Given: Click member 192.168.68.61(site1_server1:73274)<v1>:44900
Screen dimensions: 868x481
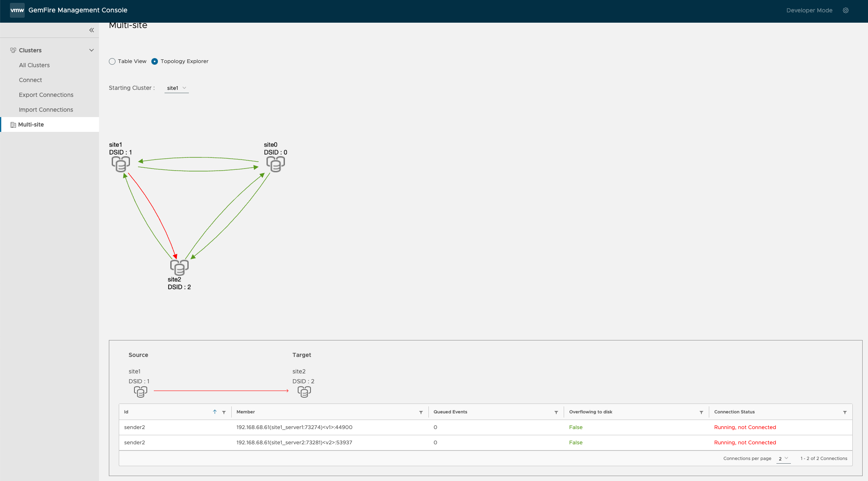Looking at the screenshot, I should [294, 427].
